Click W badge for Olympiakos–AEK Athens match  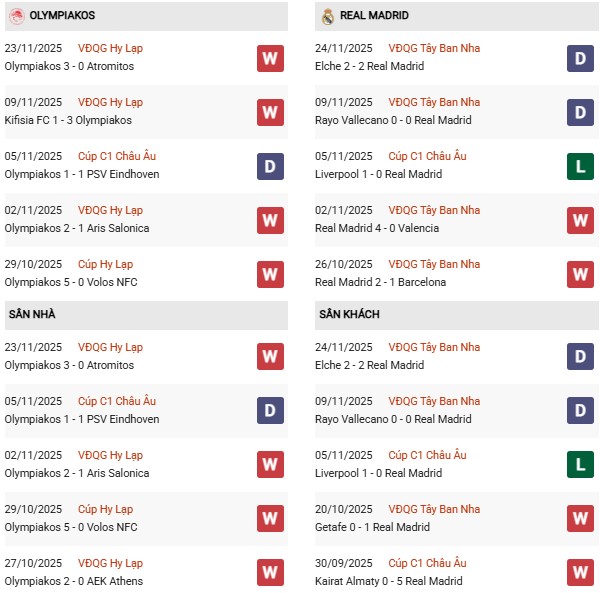(270, 573)
